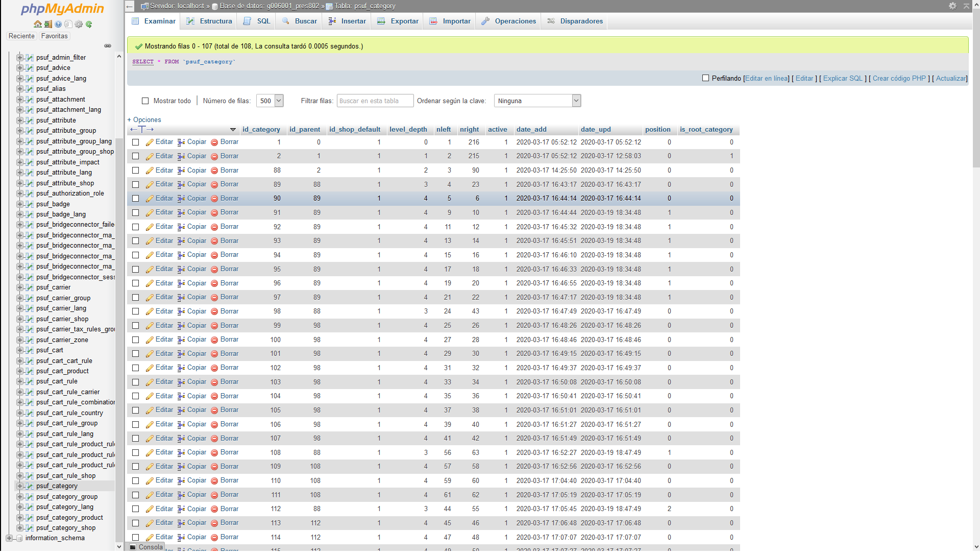Enable the Mostrar todo checkbox
This screenshot has width=980, height=555.
(145, 101)
